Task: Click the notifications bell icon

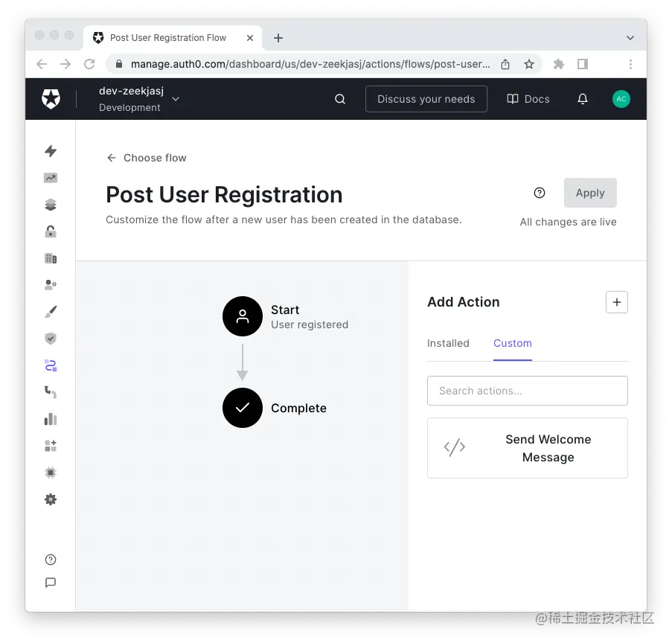Action: pos(583,98)
